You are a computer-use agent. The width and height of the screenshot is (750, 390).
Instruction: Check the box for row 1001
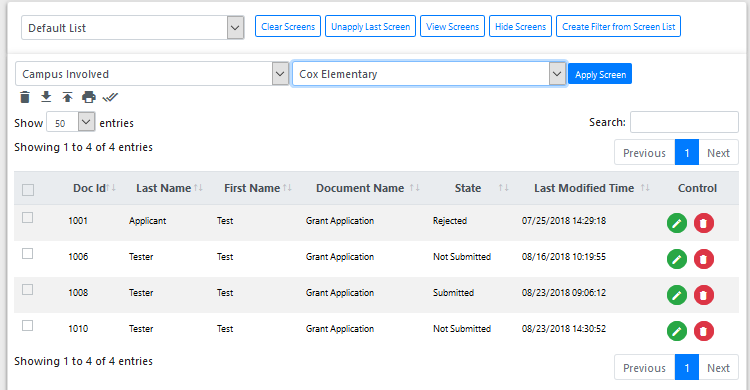(x=28, y=218)
